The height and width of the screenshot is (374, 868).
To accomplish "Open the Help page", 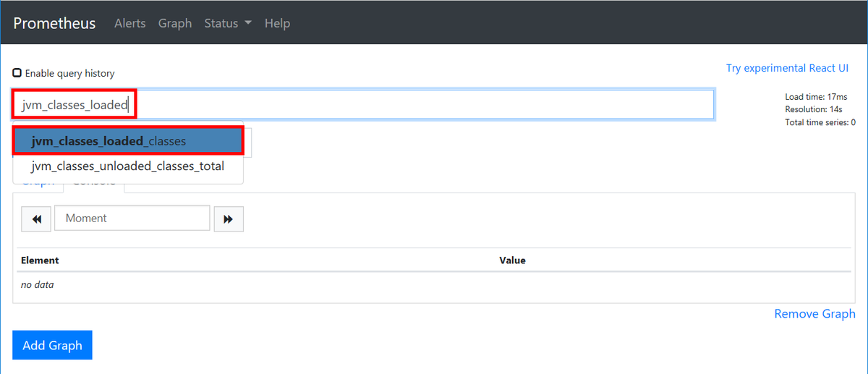I will click(x=277, y=23).
